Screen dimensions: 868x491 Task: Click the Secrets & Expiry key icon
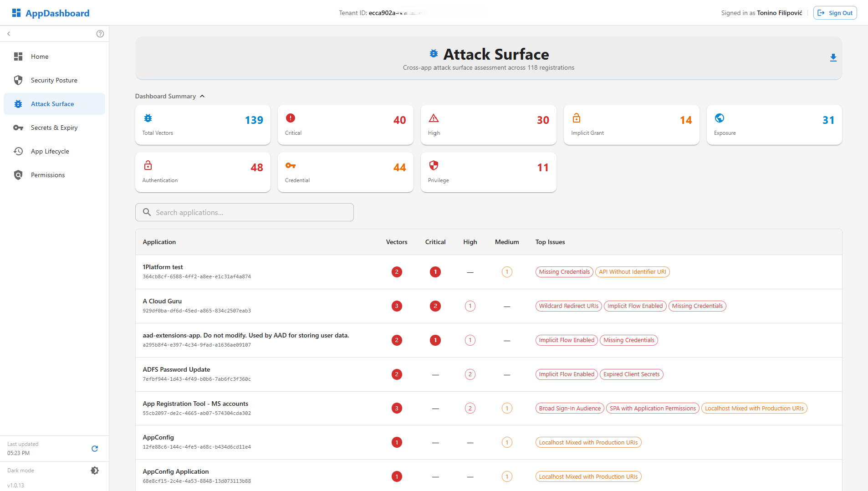(18, 128)
